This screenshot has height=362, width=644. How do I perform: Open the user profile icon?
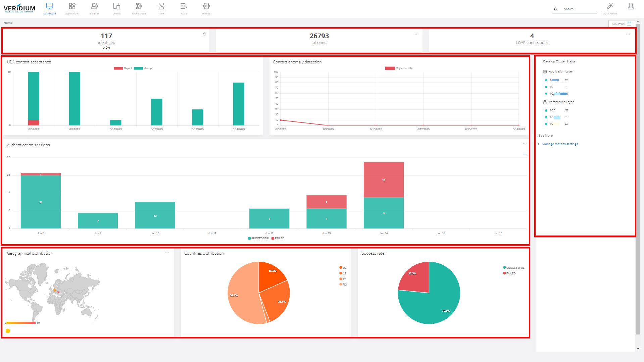631,6
